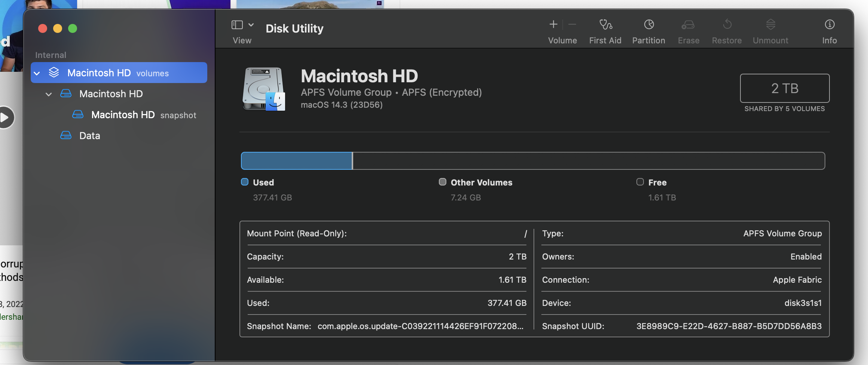
Task: Collapse the Macintosh HD volume tree
Action: (x=48, y=94)
